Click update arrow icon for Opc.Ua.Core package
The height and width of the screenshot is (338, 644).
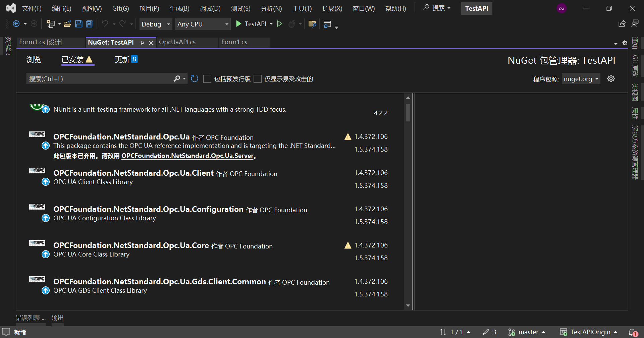tap(46, 254)
